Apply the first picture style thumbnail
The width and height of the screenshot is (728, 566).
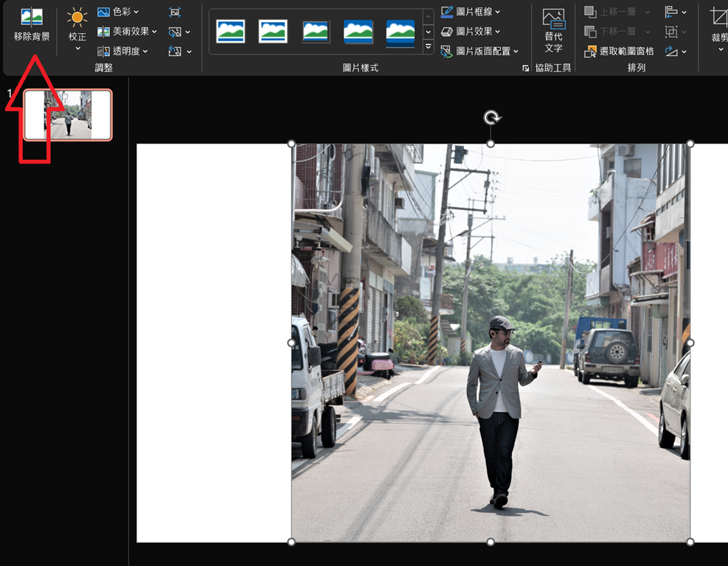[230, 32]
